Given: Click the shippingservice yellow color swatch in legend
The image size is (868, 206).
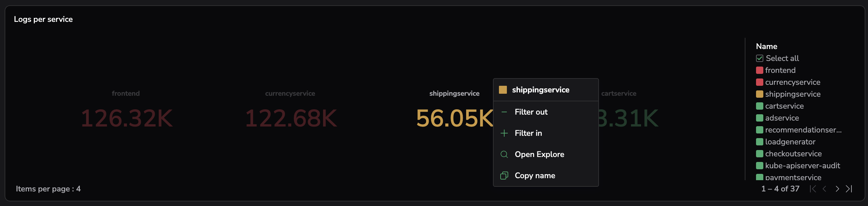Looking at the screenshot, I should coord(759,94).
